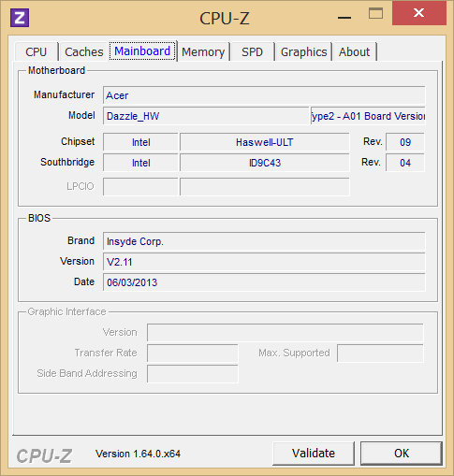Viewport: 454px width, 476px height.
Task: Select the Mainboard tab
Action: tap(142, 51)
